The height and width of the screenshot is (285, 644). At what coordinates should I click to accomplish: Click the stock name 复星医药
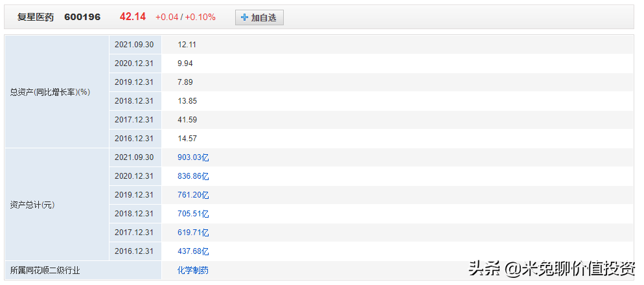(36, 17)
